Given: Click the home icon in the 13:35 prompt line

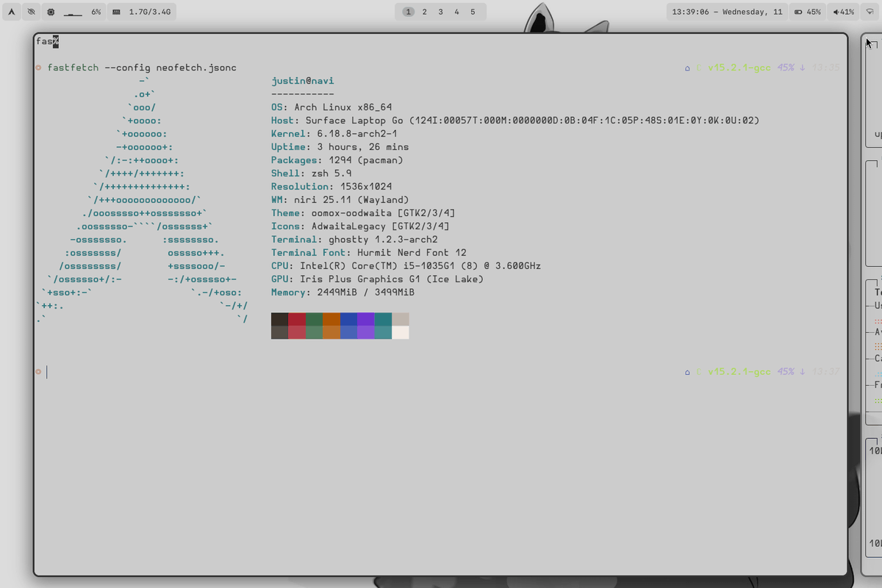Looking at the screenshot, I should (688, 68).
